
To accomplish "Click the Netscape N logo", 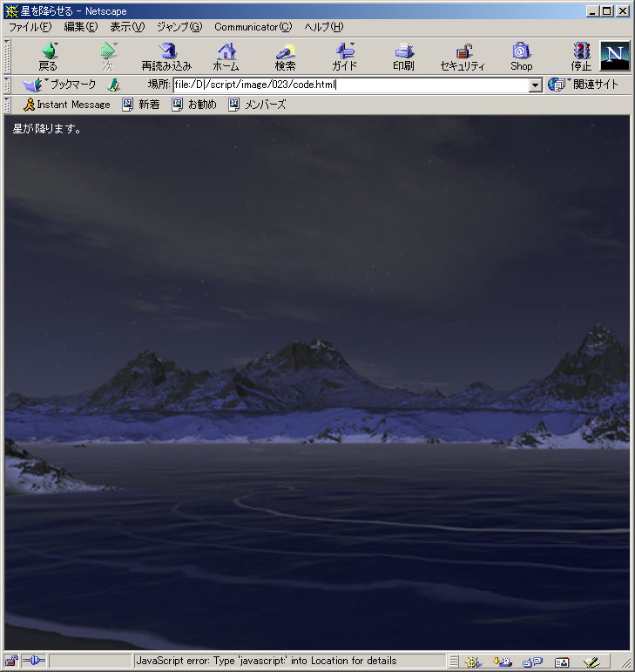I will coord(615,56).
